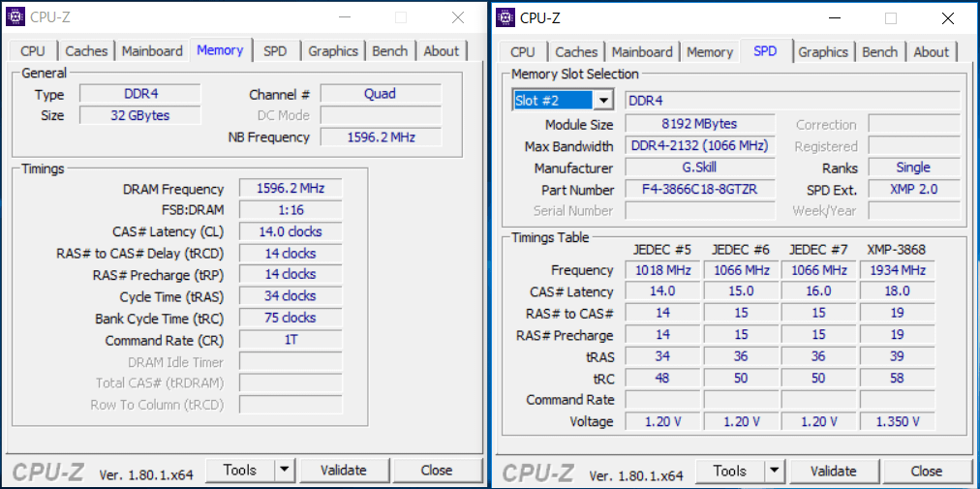Open Caches tab in right window
The width and height of the screenshot is (980, 489).
tap(576, 52)
